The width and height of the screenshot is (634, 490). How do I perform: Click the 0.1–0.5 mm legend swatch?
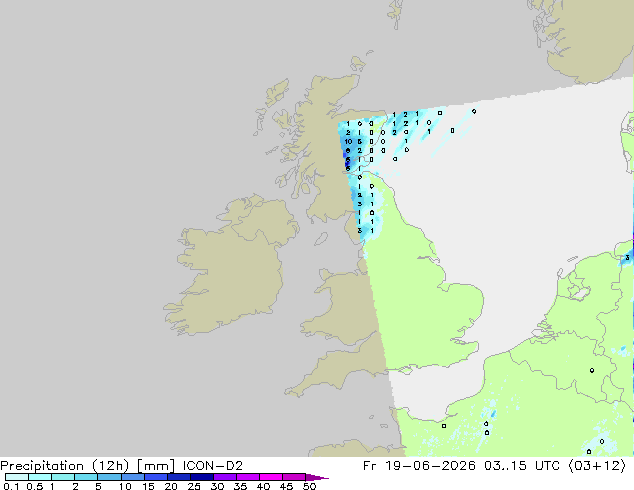[17, 477]
